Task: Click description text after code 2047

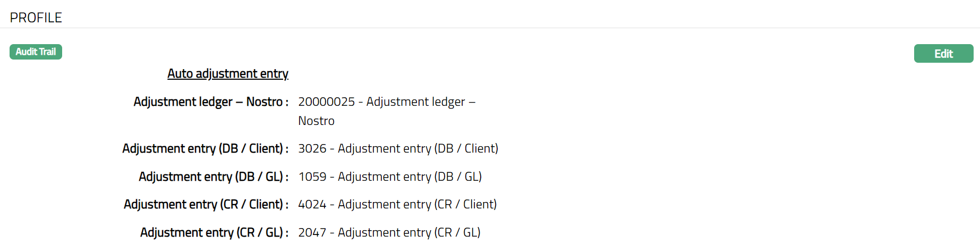Action: pyautogui.click(x=409, y=232)
